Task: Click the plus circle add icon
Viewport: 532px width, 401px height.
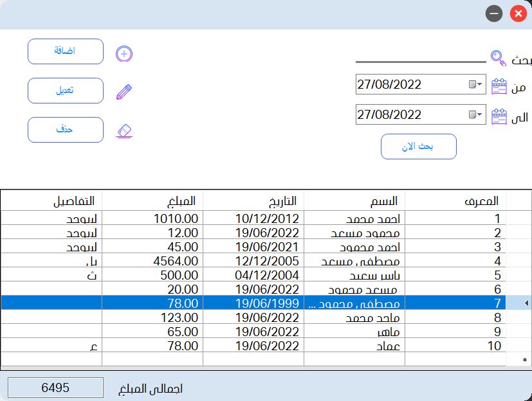Action: point(124,54)
